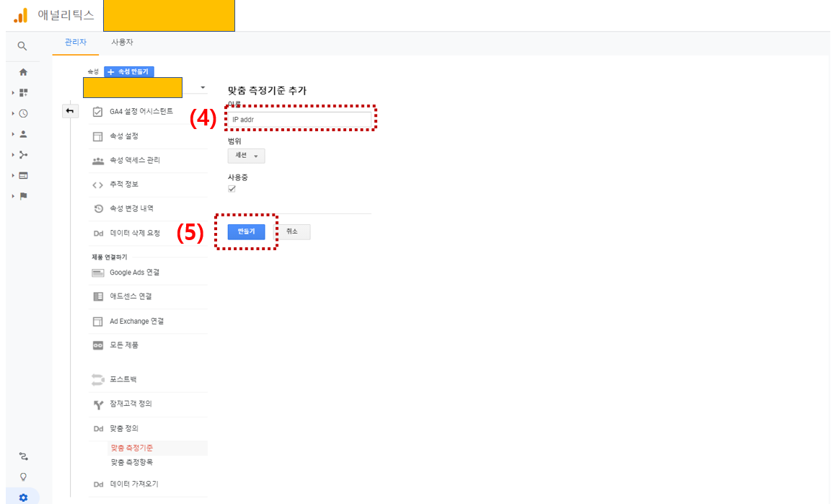Focus the name field containing IP addr
This screenshot has width=831, height=504.
299,120
